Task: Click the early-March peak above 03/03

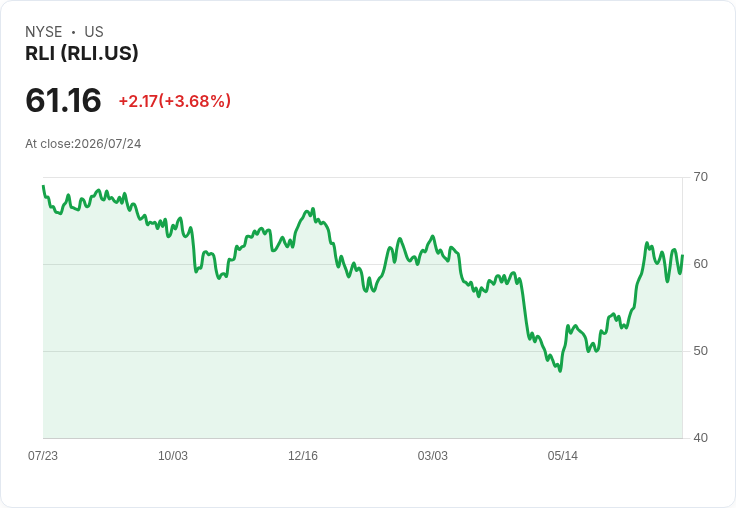Action: click(x=433, y=236)
